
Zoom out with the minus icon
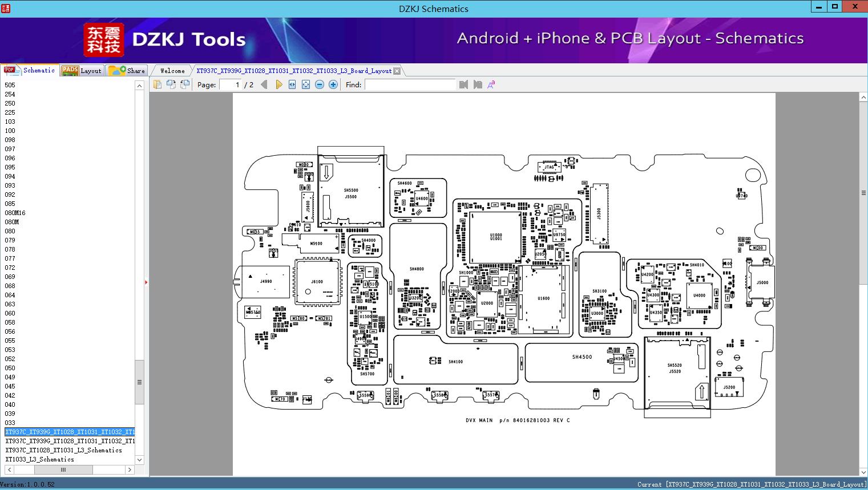320,84
